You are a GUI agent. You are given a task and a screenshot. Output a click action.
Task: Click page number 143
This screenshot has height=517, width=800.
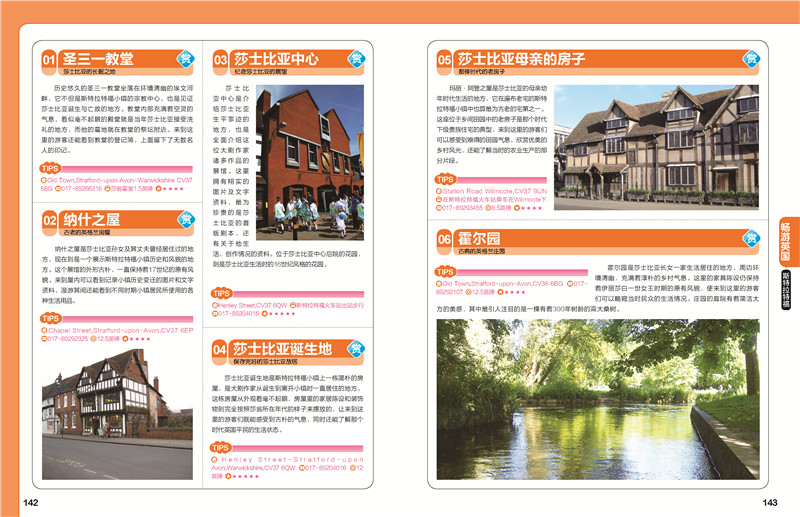[770, 503]
